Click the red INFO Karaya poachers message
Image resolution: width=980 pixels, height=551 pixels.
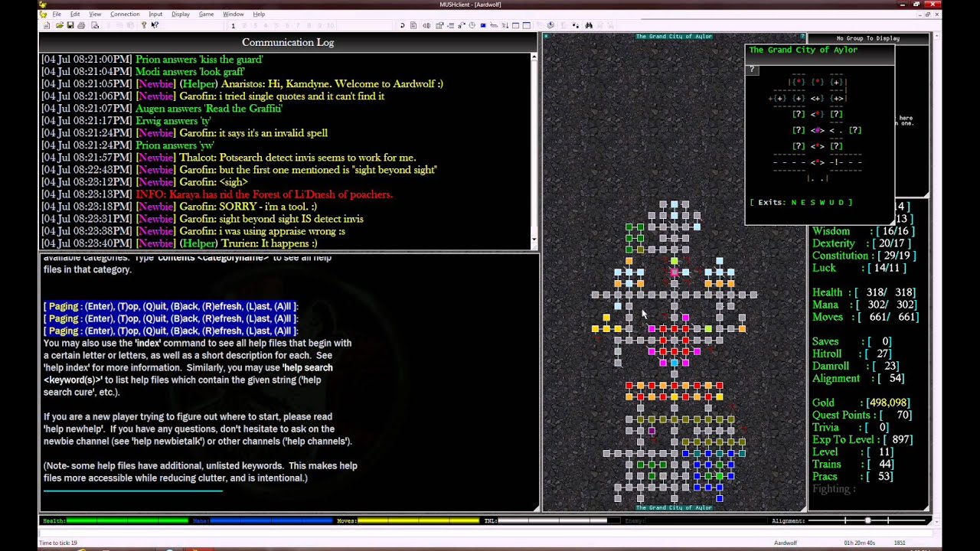217,194
